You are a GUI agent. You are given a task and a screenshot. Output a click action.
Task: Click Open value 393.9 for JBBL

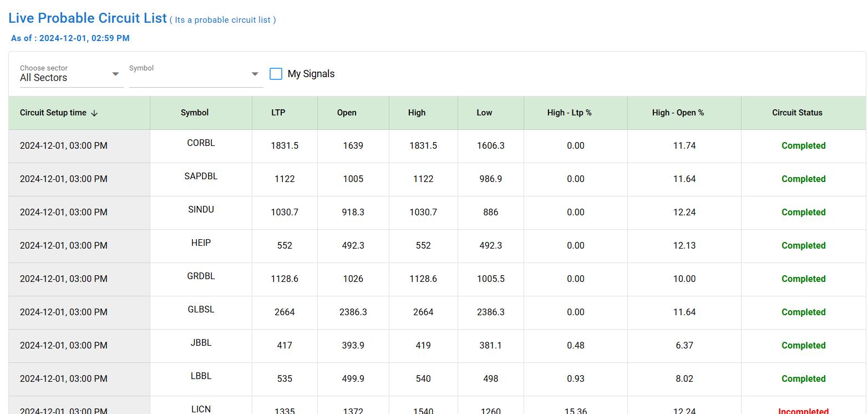[353, 345]
